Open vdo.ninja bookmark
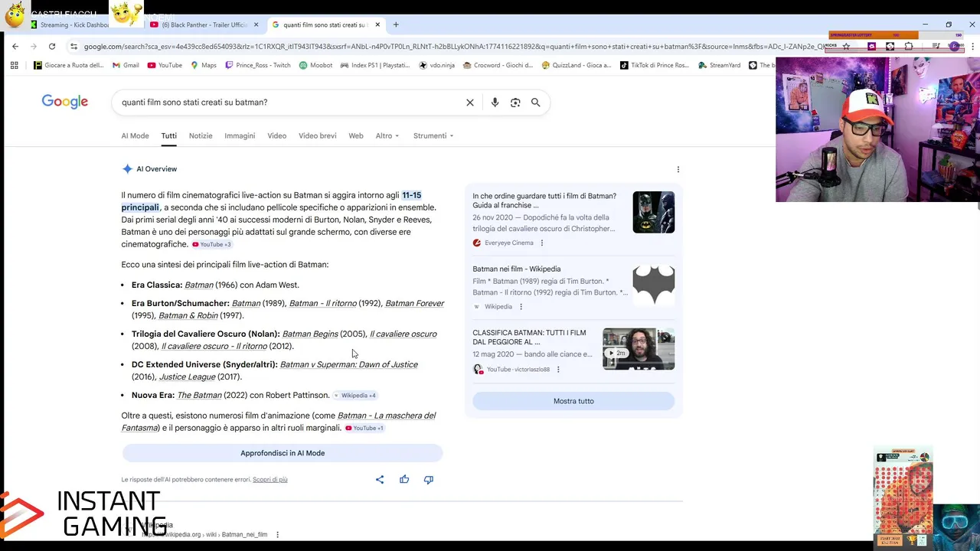Screen dimensions: 980x551 (x=436, y=65)
